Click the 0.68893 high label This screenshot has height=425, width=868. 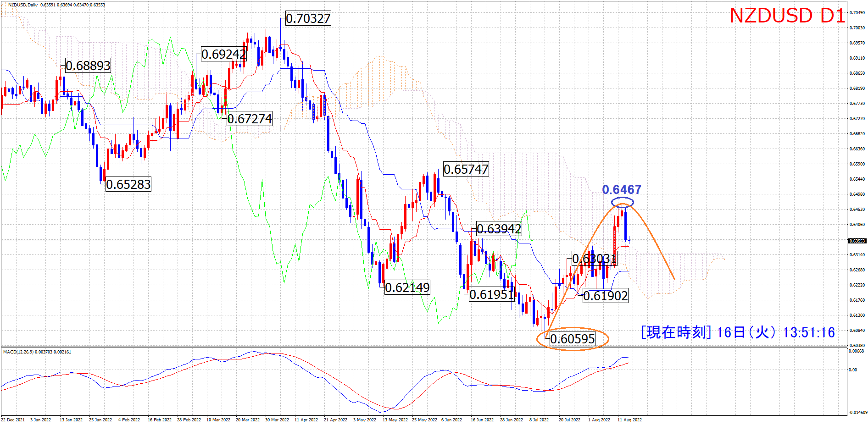[88, 66]
